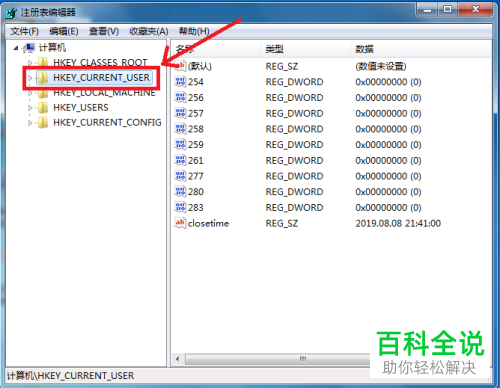
Task: Click the DWORD icon of value 256
Action: [180, 97]
